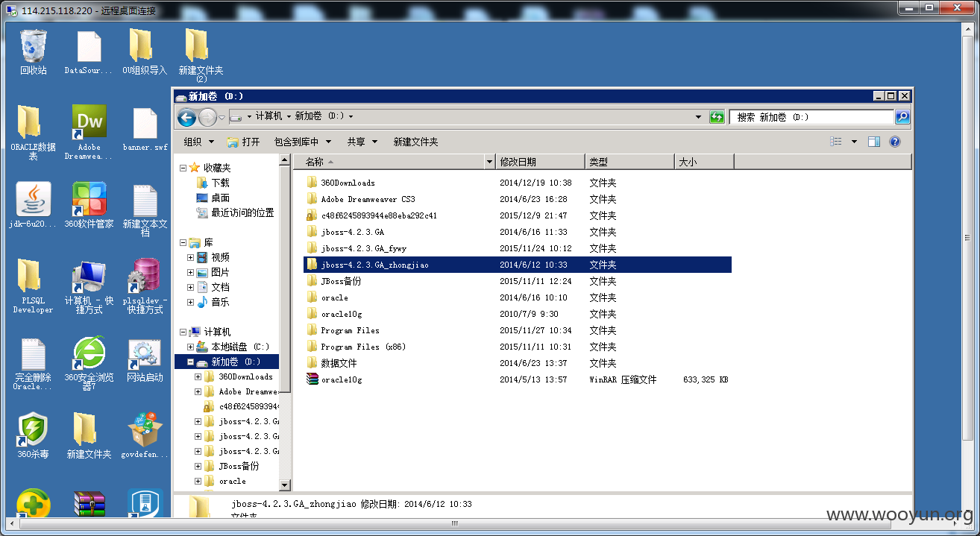The image size is (980, 536).
Task: Open plsqldev shortcut icon on desktop
Action: coord(145,286)
